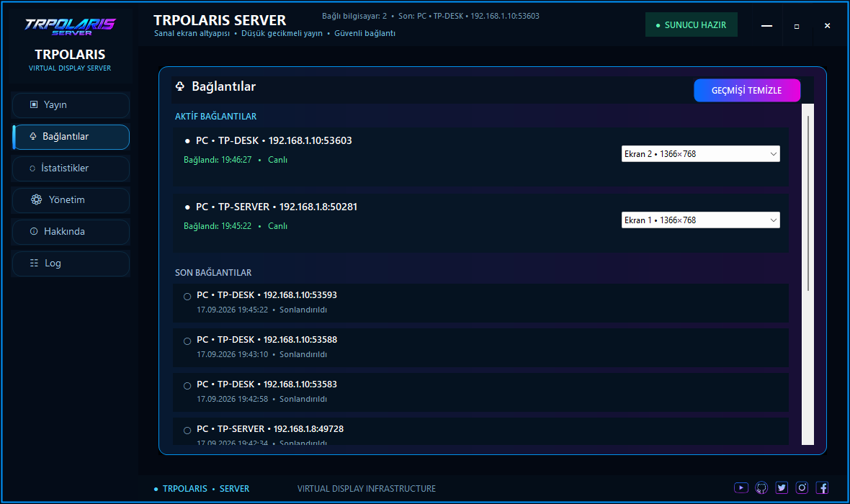Select radio for 192.168.1.10:53593 connection
The width and height of the screenshot is (850, 504).
click(187, 297)
